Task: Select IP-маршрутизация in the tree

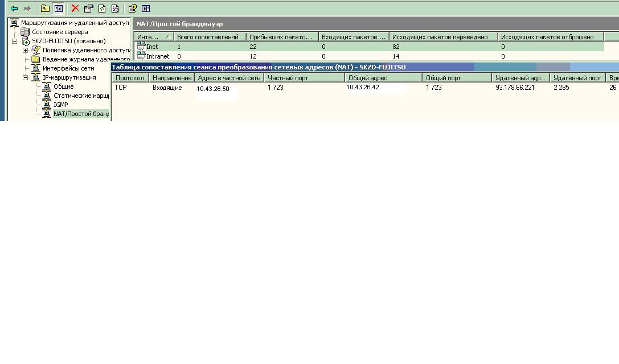Action: pos(69,77)
